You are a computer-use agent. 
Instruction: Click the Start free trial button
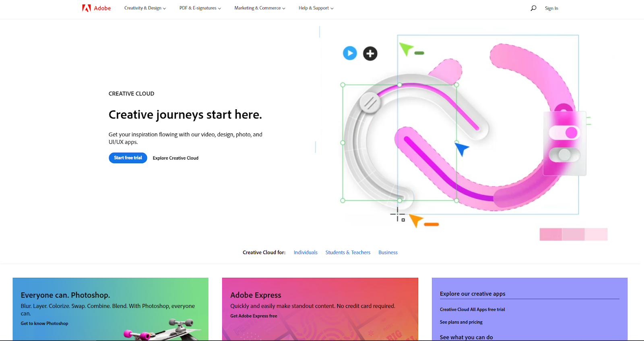pos(128,158)
